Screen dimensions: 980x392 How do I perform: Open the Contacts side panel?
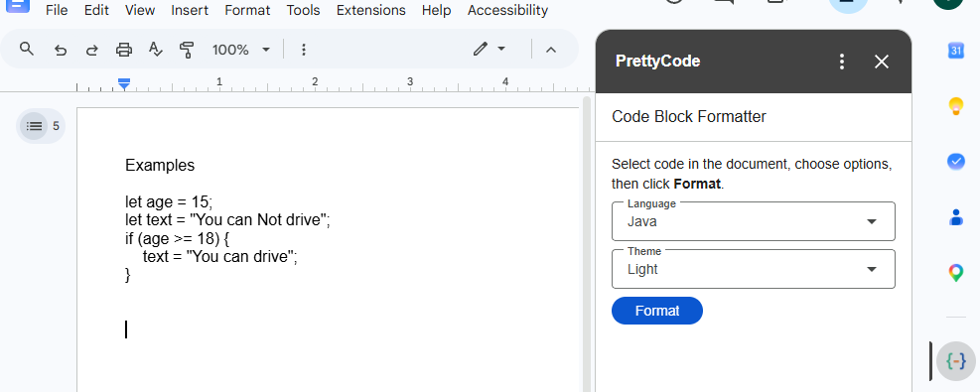click(x=955, y=217)
